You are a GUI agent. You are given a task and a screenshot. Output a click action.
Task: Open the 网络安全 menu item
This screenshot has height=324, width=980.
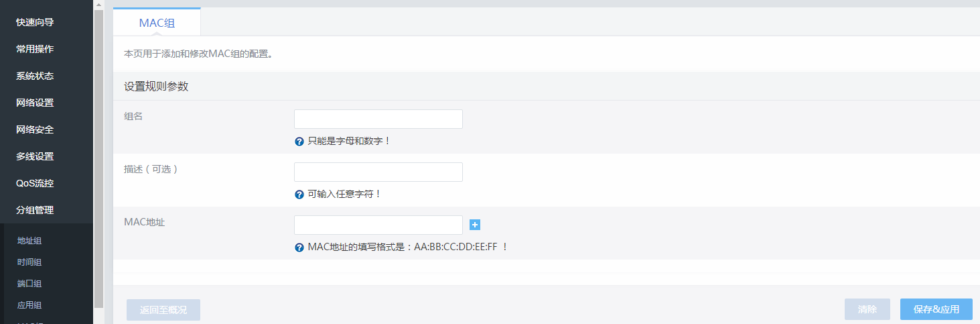(x=35, y=129)
